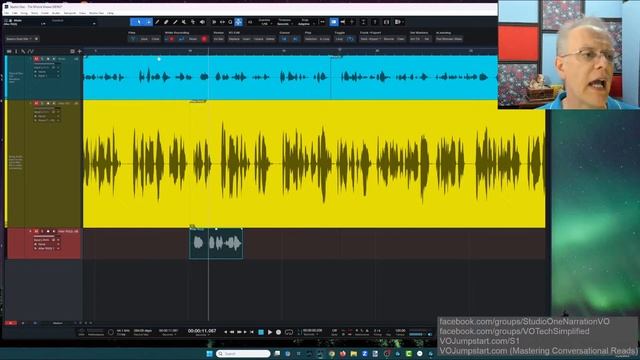Click the 00:00:11.087 time display

pyautogui.click(x=202, y=331)
